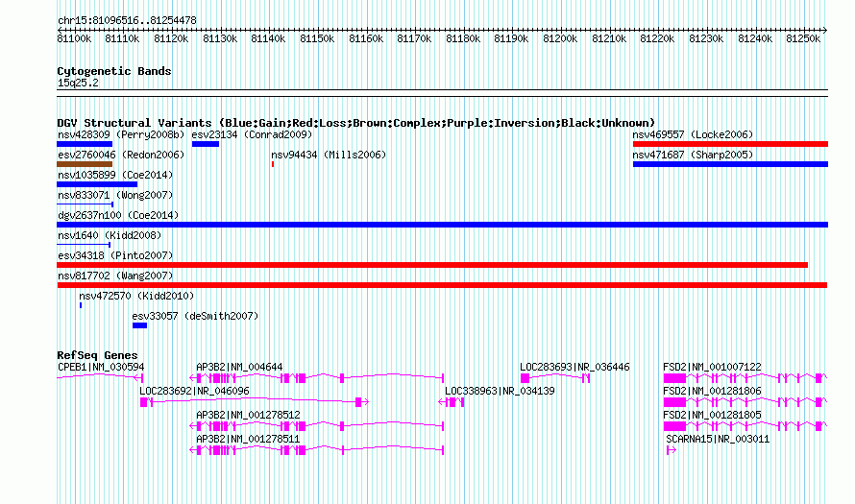Screen dimensions: 855x504
Task: Open the SCARNA15|NR_003011 gene label
Action: pos(718,439)
